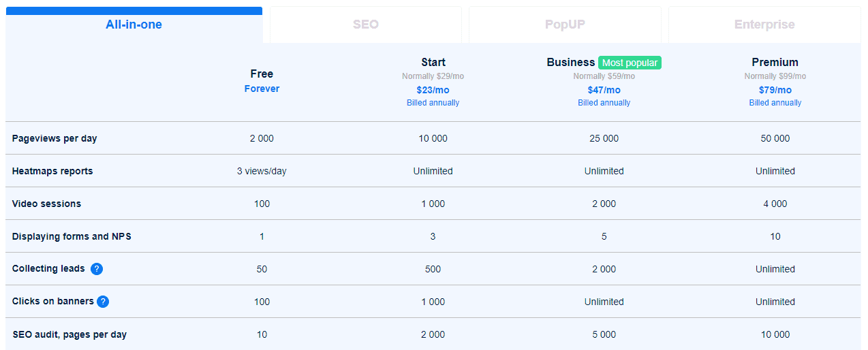Click the Start plan title
This screenshot has height=350, width=868.
[x=433, y=62]
